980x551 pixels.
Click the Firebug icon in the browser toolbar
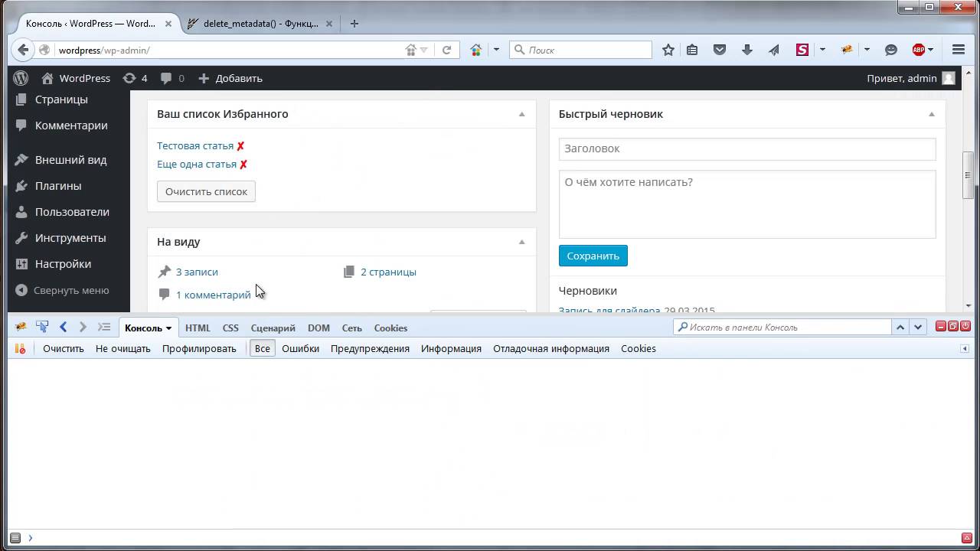click(x=847, y=50)
